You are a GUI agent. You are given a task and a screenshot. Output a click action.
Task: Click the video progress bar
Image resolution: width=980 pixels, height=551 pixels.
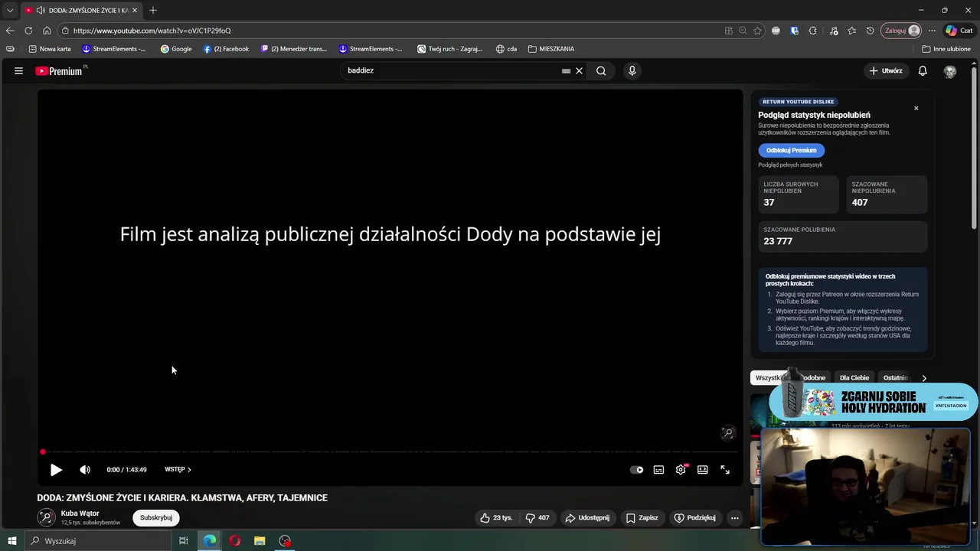point(390,452)
